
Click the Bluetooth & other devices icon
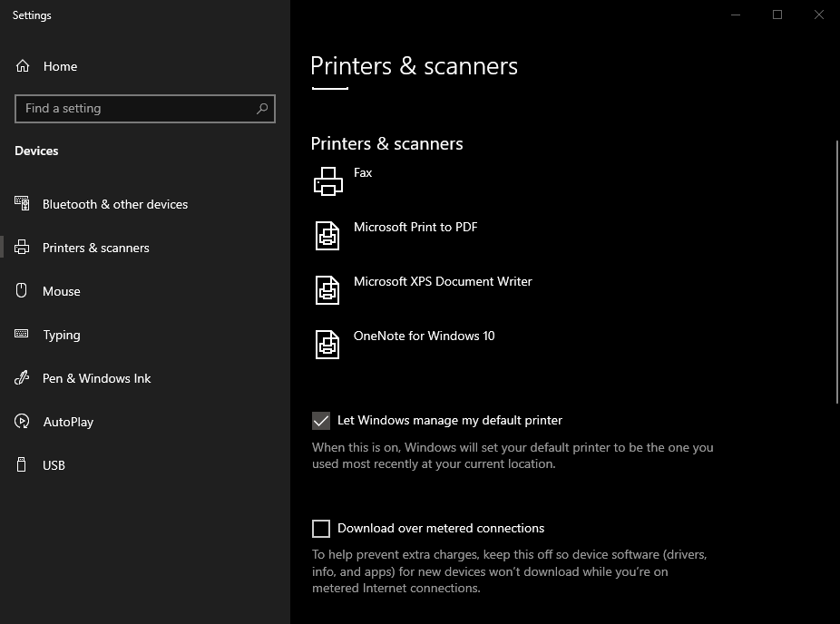(x=23, y=204)
